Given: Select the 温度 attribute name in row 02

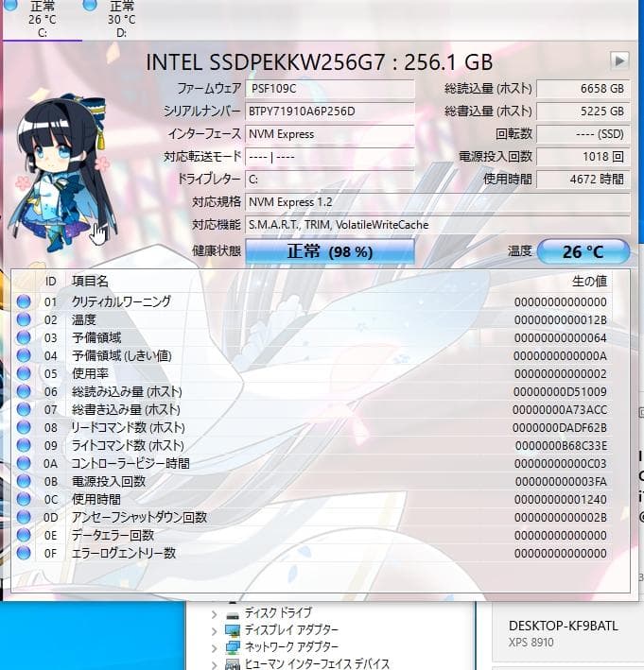Looking at the screenshot, I should [84, 319].
